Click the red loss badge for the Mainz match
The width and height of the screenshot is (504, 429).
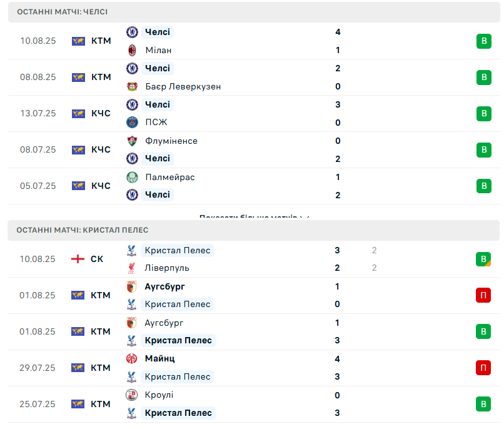point(483,368)
